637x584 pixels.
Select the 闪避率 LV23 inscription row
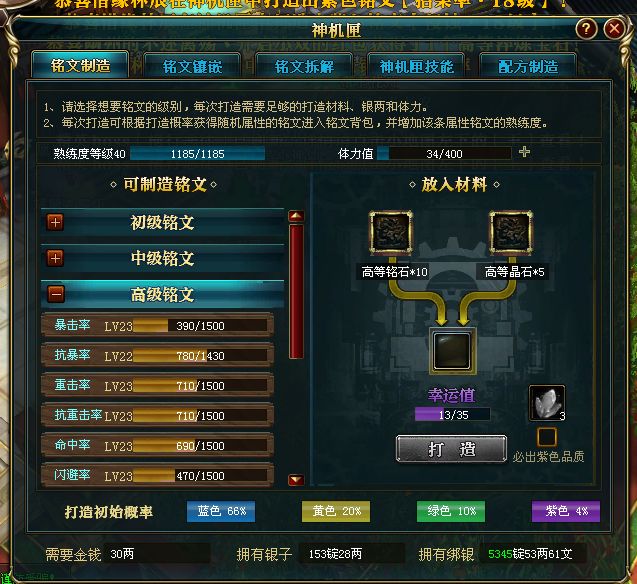point(158,475)
